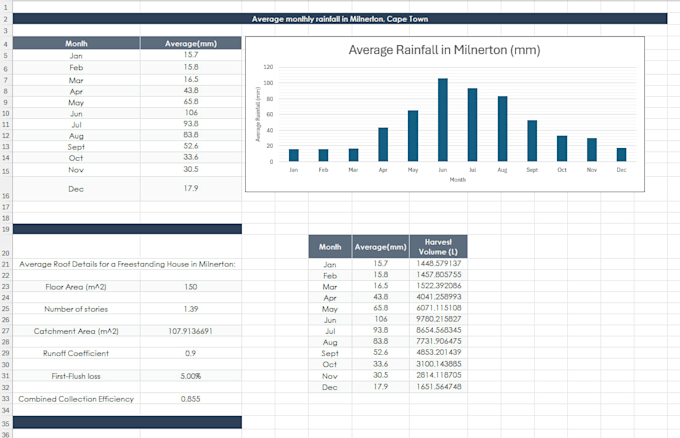Select the harvest volume 1448.579137 for Jan

(438, 264)
